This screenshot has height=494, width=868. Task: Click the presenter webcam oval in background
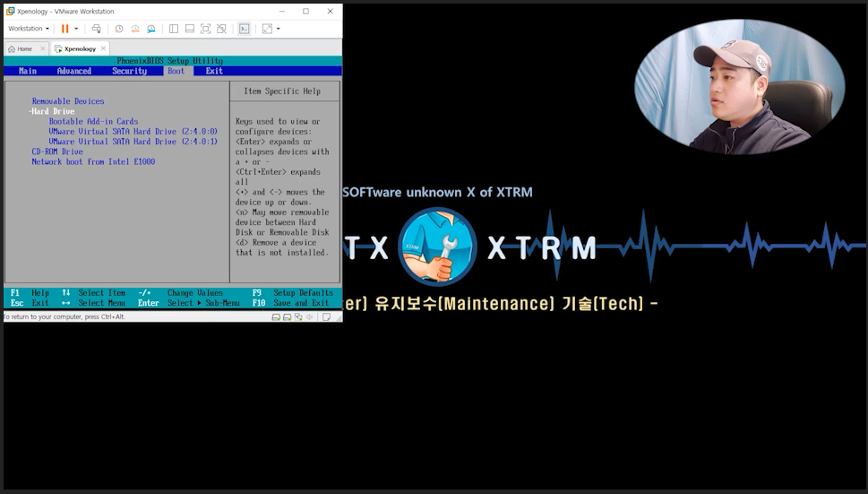(740, 87)
